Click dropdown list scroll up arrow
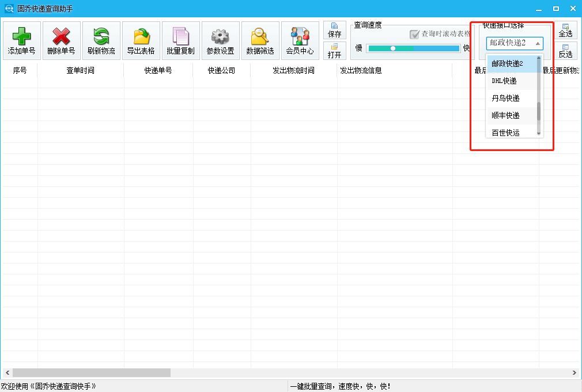582x392 pixels. (539, 58)
